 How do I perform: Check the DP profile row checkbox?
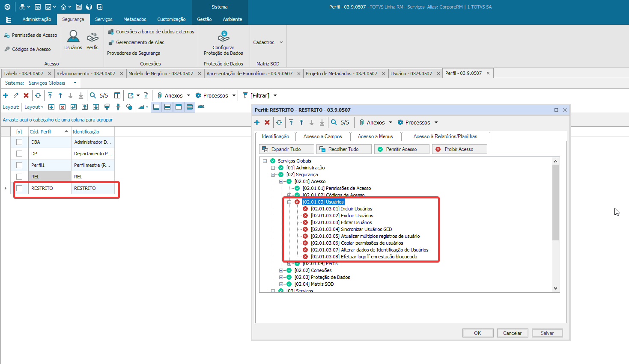tap(19, 154)
